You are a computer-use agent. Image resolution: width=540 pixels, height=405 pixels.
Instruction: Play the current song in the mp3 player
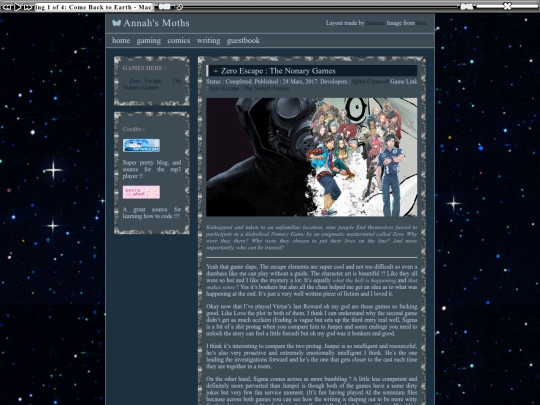point(18,7)
